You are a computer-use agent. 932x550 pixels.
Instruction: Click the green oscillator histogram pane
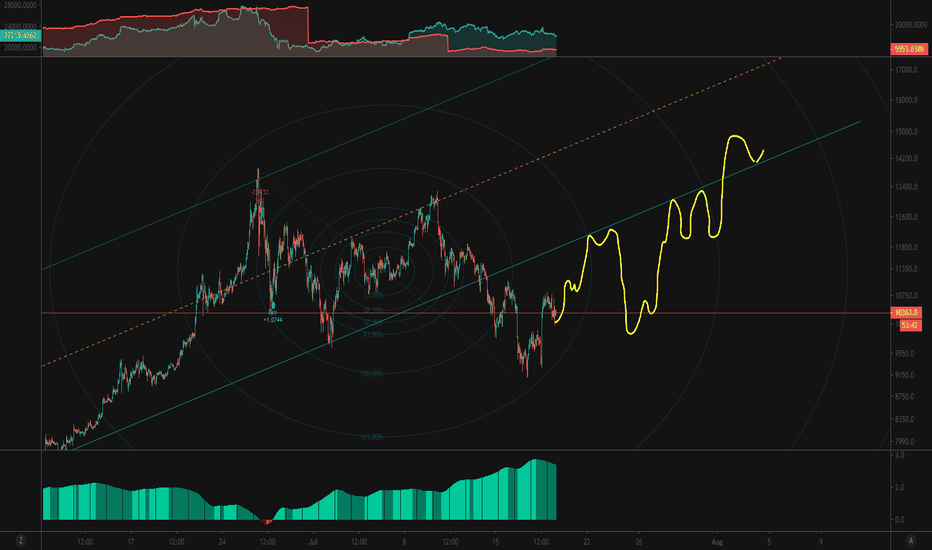coord(300,491)
